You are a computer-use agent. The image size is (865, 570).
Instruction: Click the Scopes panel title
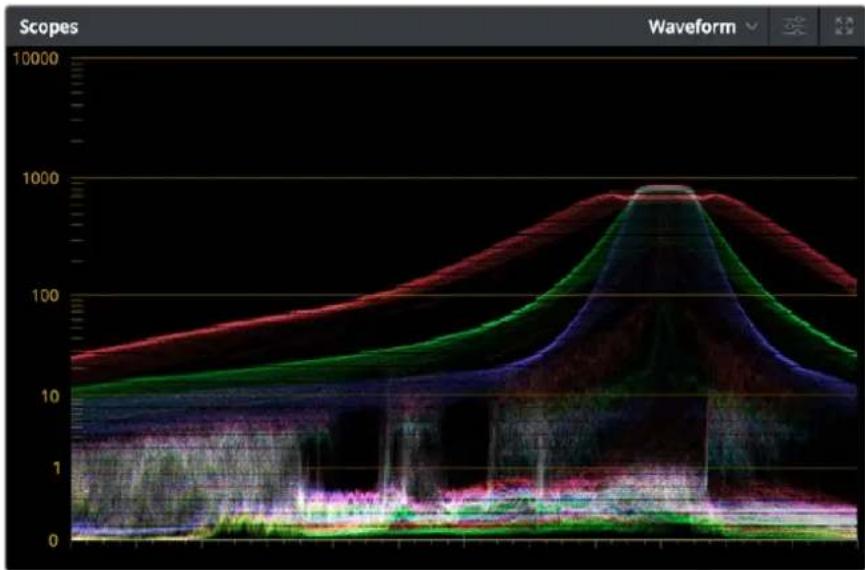click(49, 27)
